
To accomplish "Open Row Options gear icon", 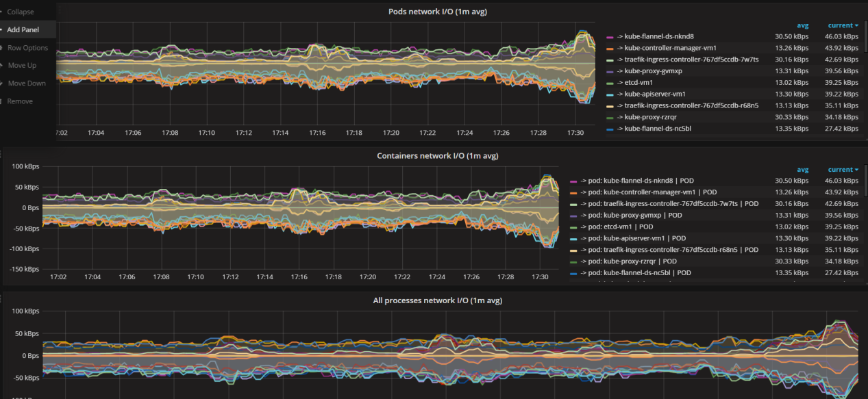I will click(x=3, y=48).
